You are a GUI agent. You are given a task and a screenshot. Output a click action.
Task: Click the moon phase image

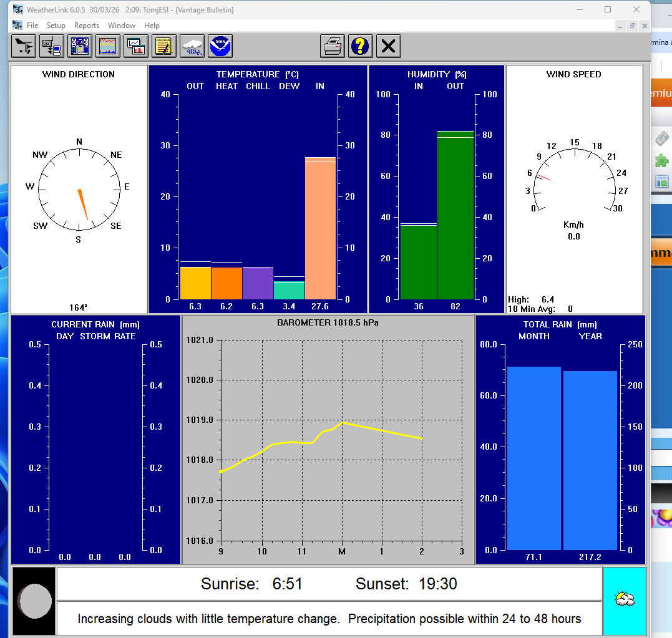[34, 601]
